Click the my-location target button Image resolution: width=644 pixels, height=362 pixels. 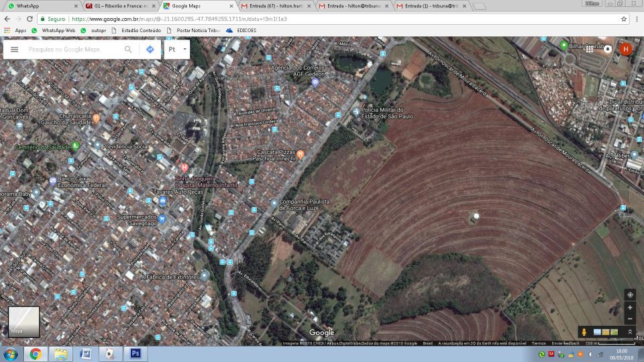tap(629, 295)
